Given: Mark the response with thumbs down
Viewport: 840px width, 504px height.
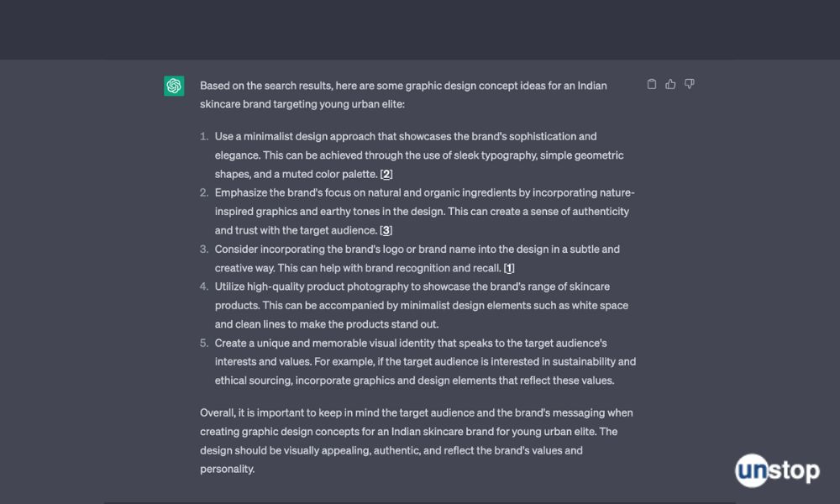Looking at the screenshot, I should tap(690, 84).
